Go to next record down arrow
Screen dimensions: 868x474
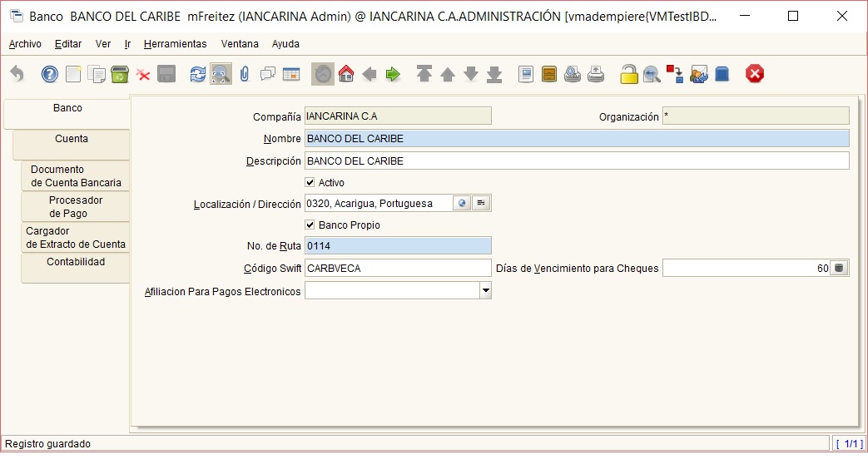471,73
